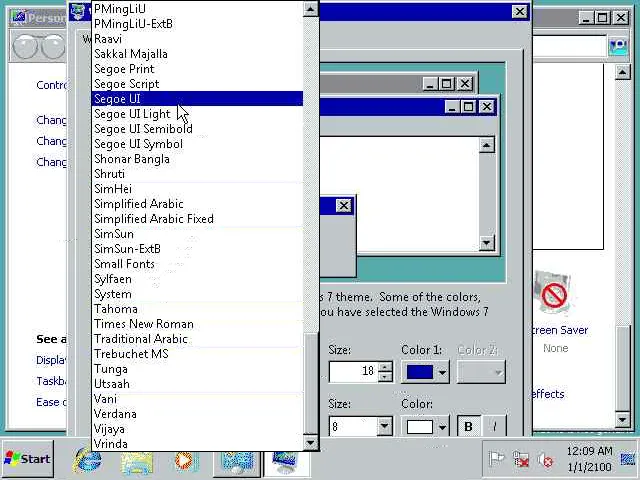Viewport: 640px width, 480px height.
Task: Select Segoe UI Symbol font
Action: pyautogui.click(x=198, y=144)
